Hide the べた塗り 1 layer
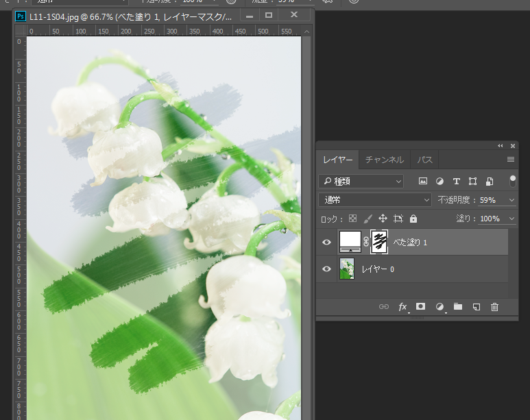Viewport: 530px width, 420px height. [x=326, y=242]
